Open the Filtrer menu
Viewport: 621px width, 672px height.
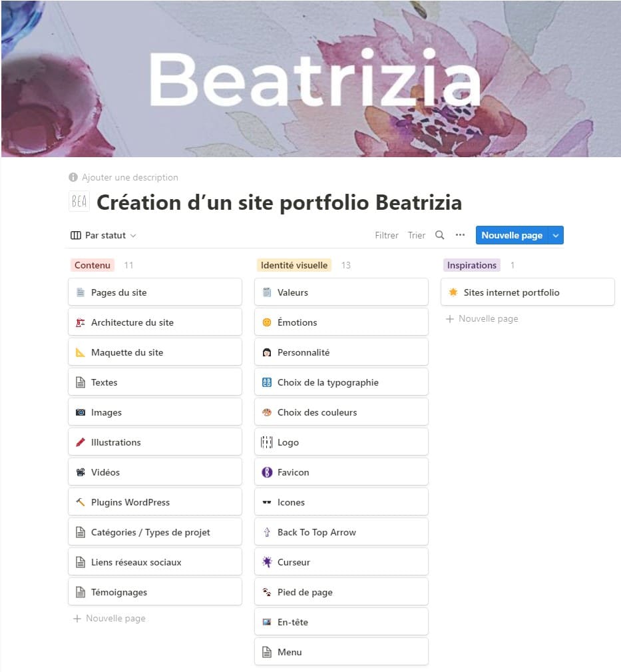click(386, 234)
